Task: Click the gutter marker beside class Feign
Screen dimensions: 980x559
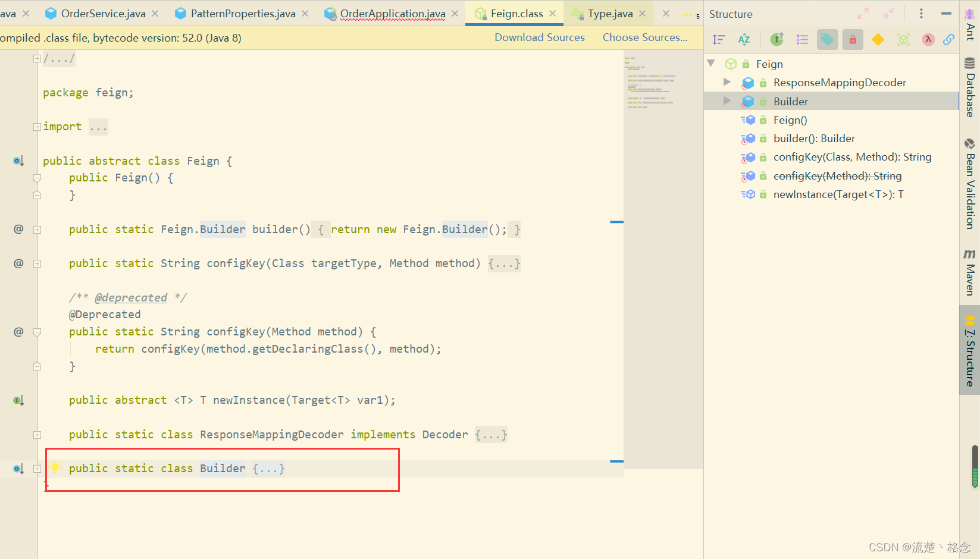Action: 18,161
